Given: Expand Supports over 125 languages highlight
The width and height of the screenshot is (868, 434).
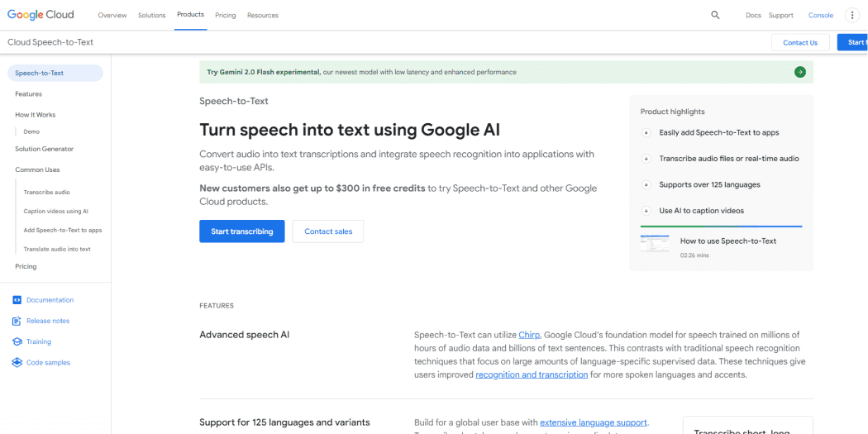Looking at the screenshot, I should click(646, 185).
